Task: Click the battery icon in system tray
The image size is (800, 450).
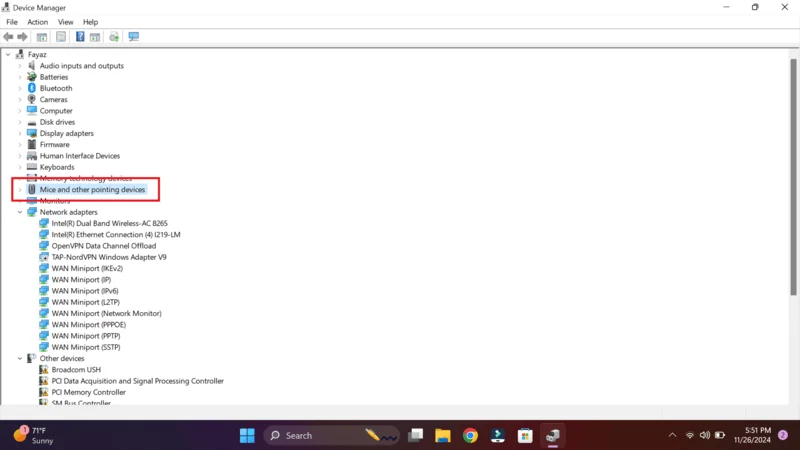Action: (720, 435)
